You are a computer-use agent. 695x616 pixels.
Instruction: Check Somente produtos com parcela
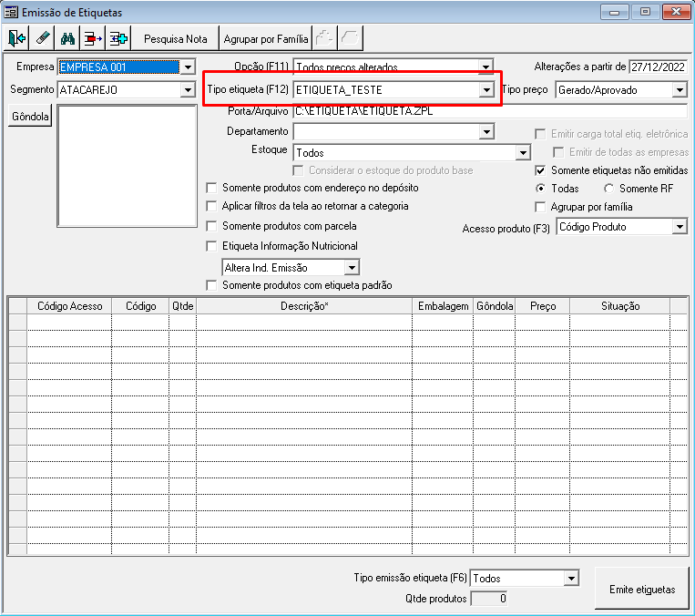[212, 226]
